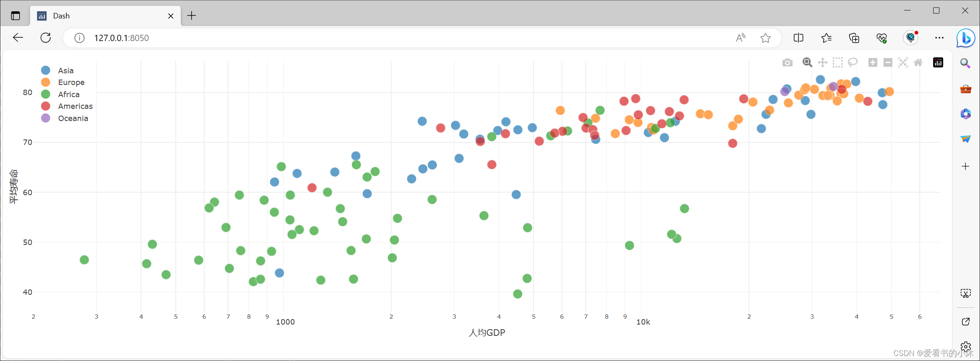The height and width of the screenshot is (361, 980).
Task: View site information icon in address bar
Action: click(80, 38)
